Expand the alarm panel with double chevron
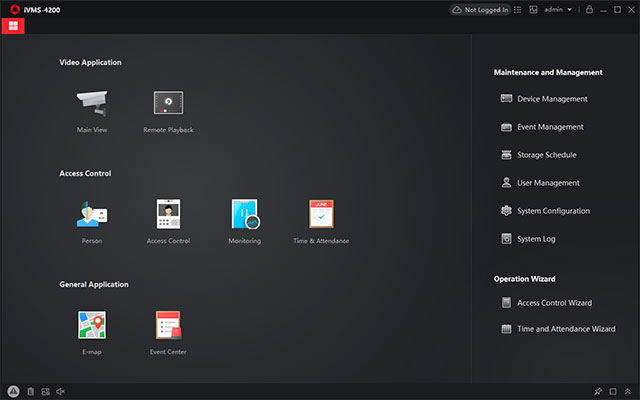 [x=627, y=391]
